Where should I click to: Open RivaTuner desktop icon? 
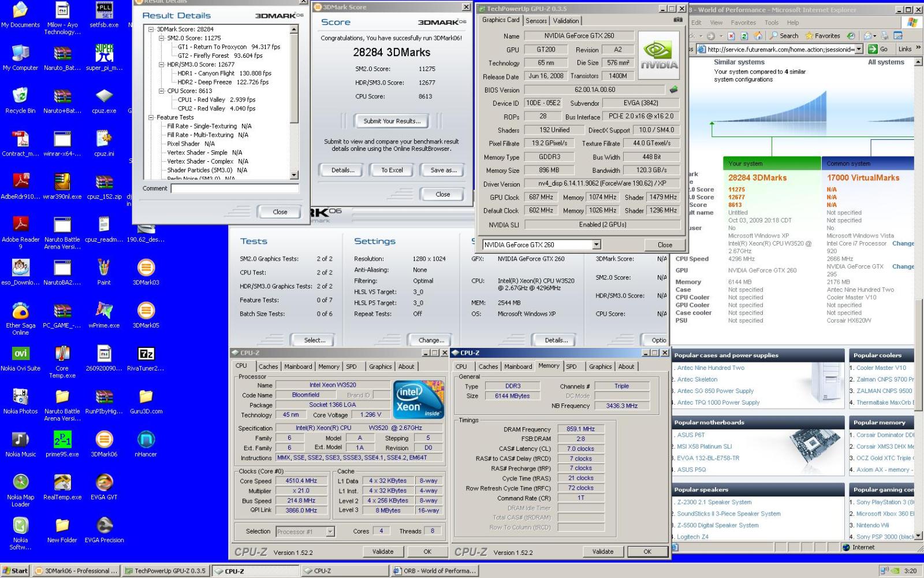point(146,358)
